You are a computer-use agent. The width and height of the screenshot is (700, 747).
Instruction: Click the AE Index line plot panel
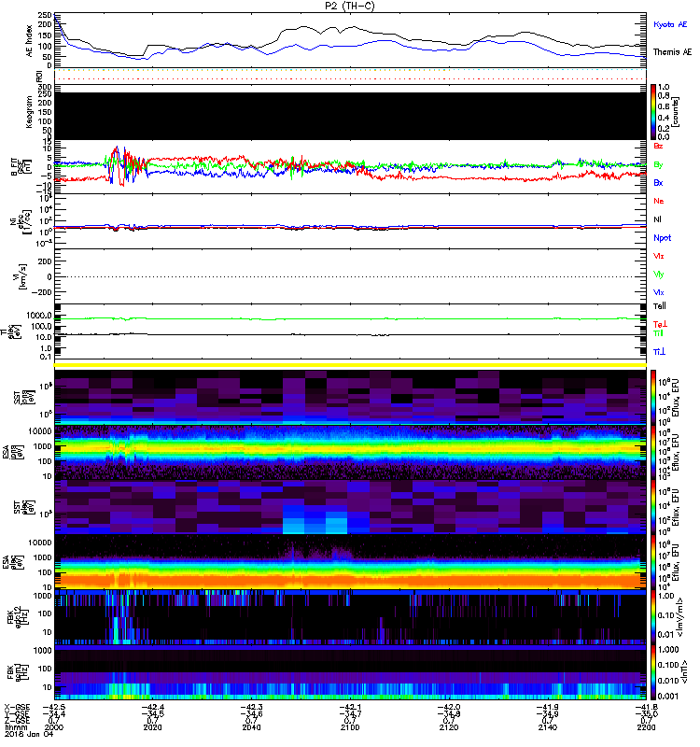(351, 40)
